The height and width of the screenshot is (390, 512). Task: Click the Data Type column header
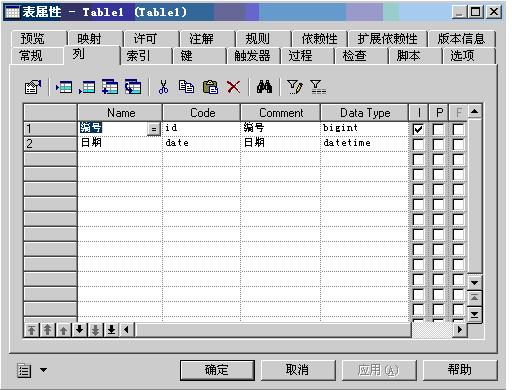point(365,113)
